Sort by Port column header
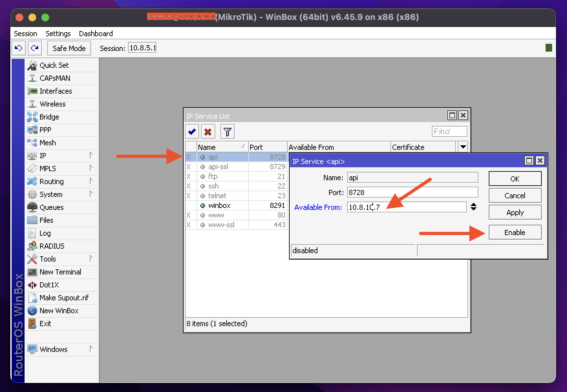The height and width of the screenshot is (392, 567). coord(268,147)
